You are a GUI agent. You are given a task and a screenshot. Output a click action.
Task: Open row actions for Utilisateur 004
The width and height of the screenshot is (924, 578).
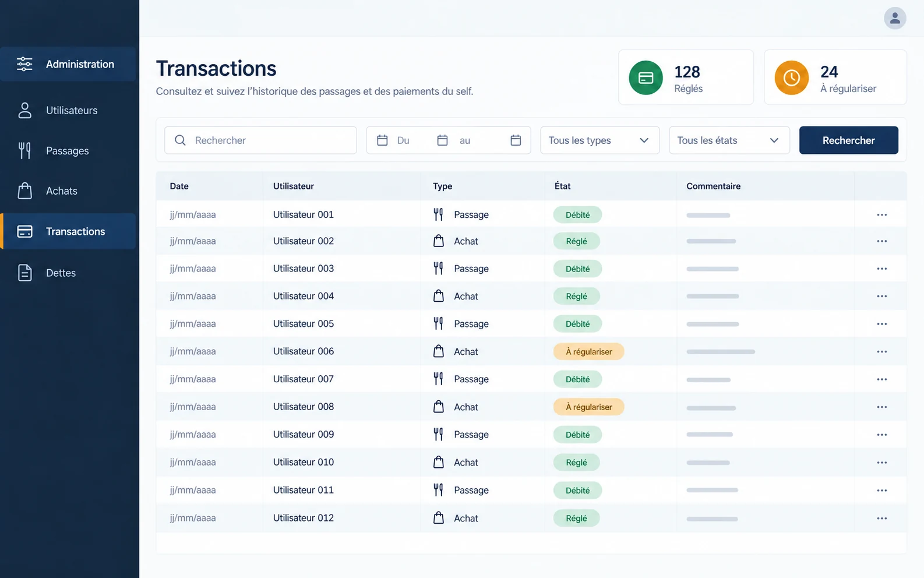point(881,297)
